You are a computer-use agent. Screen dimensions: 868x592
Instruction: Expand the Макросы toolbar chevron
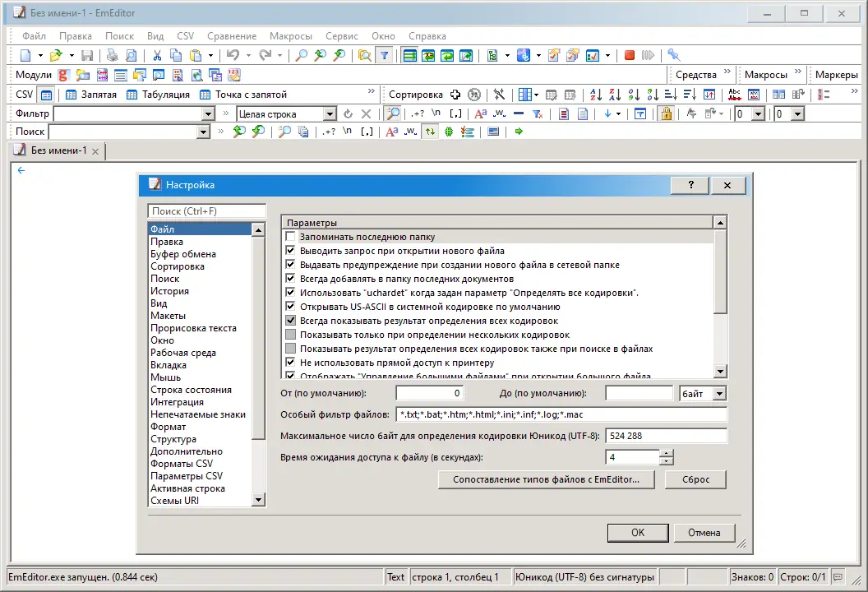tap(797, 72)
